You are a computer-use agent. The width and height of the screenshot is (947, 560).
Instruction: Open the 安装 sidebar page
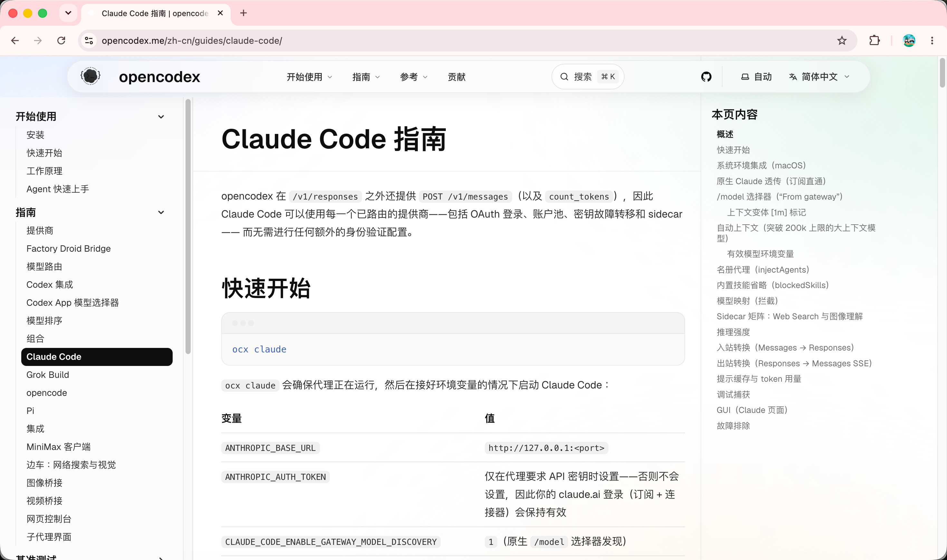[35, 135]
